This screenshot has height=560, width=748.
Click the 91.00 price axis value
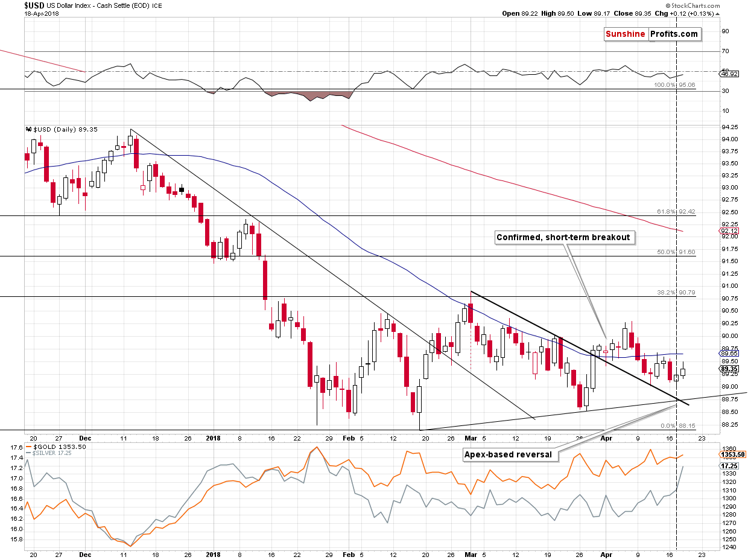729,286
